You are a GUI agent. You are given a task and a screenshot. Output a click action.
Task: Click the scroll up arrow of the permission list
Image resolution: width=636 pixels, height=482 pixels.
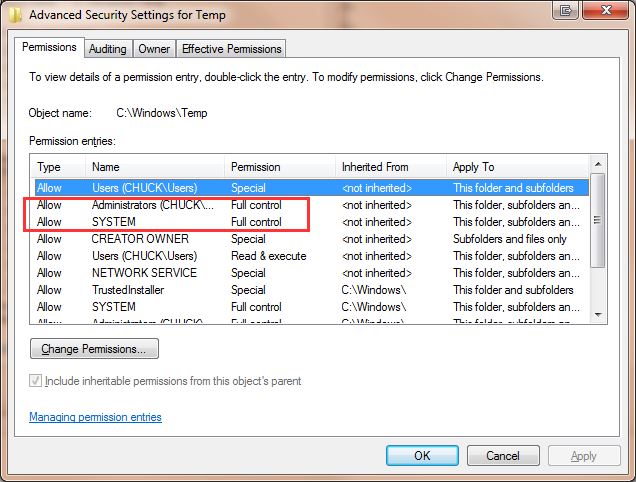pos(597,164)
